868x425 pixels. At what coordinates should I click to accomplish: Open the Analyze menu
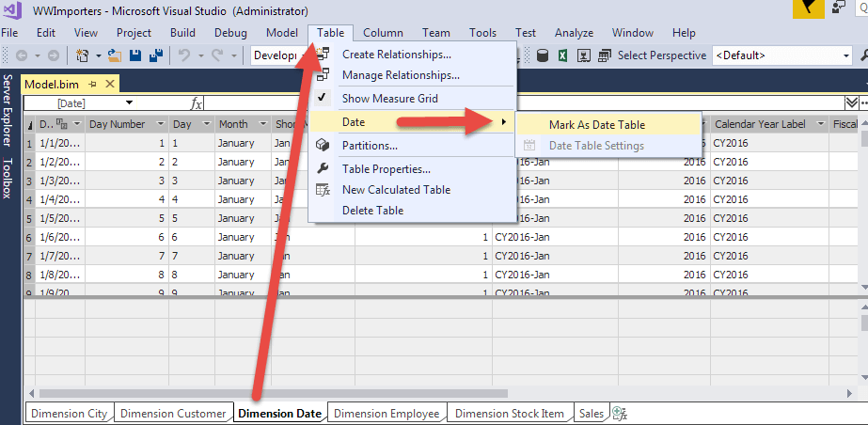(x=574, y=33)
